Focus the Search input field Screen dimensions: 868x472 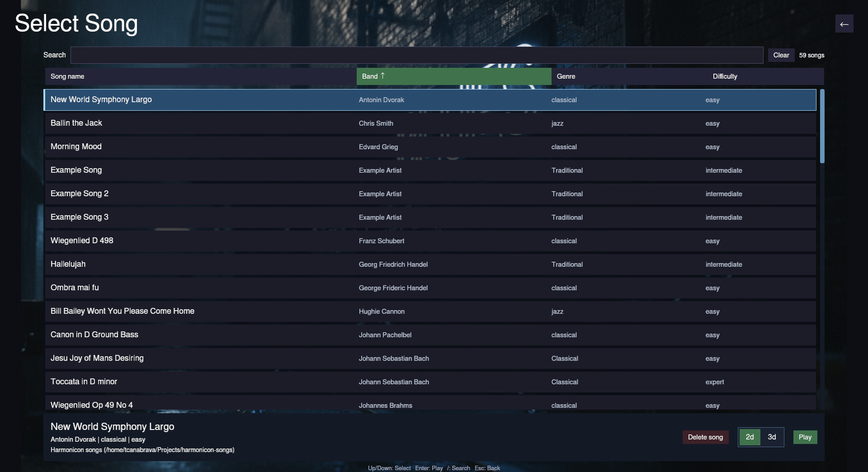[x=417, y=55]
